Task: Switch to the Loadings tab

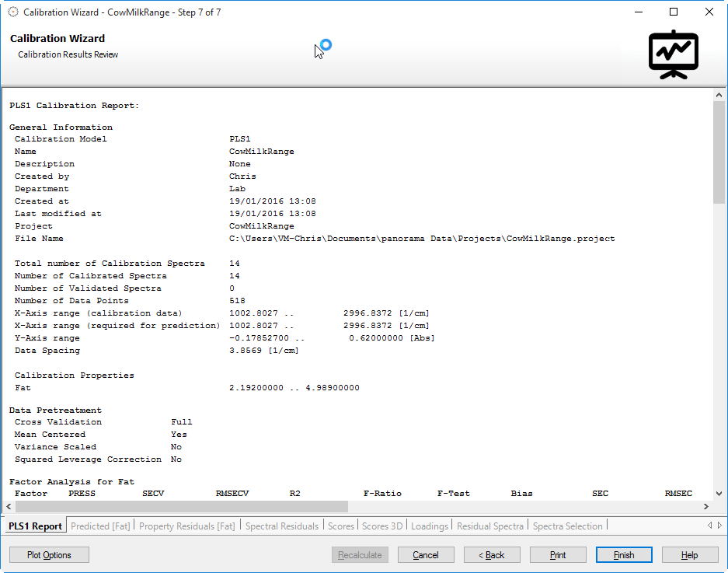Action: click(x=429, y=526)
